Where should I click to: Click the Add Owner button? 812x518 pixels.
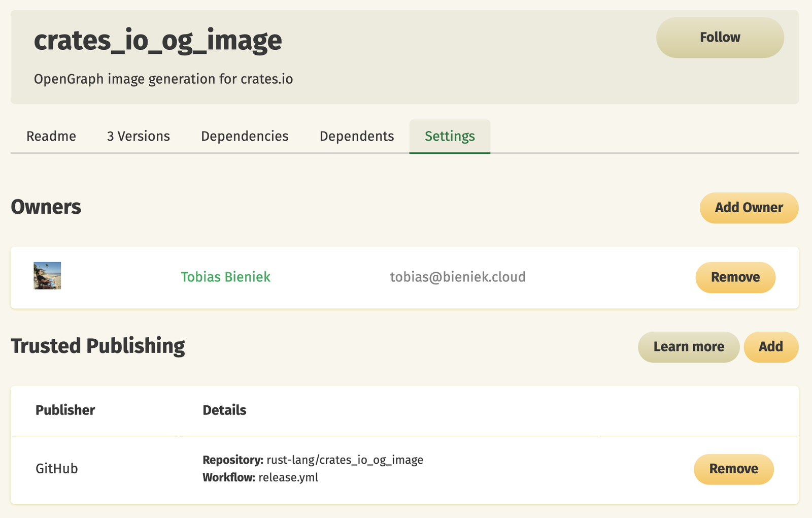749,208
